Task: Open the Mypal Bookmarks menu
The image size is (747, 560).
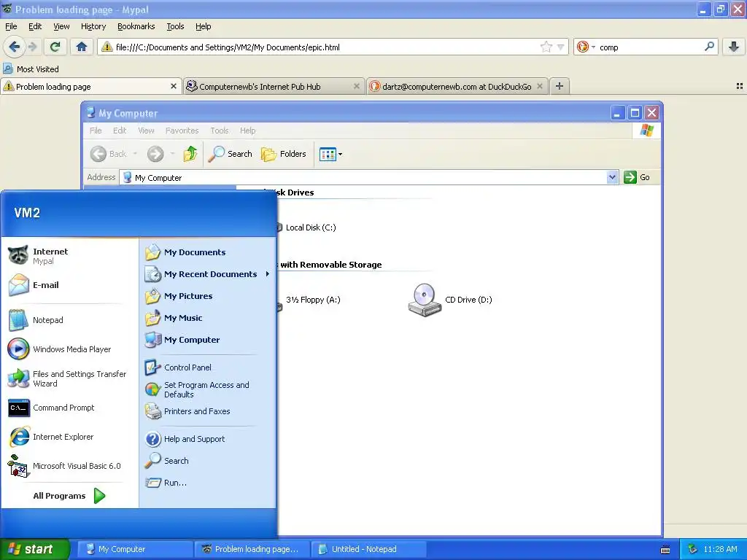Action: point(136,26)
